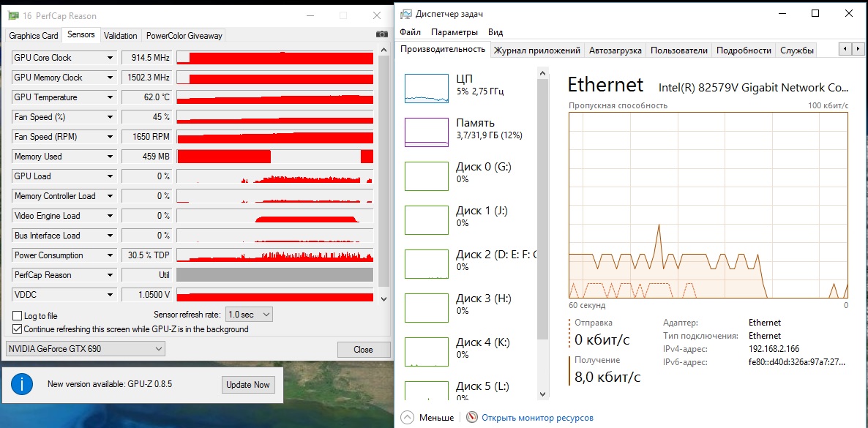The height and width of the screenshot is (428, 868).
Task: Open the Открыть монитор ресурсов link
Action: [538, 418]
